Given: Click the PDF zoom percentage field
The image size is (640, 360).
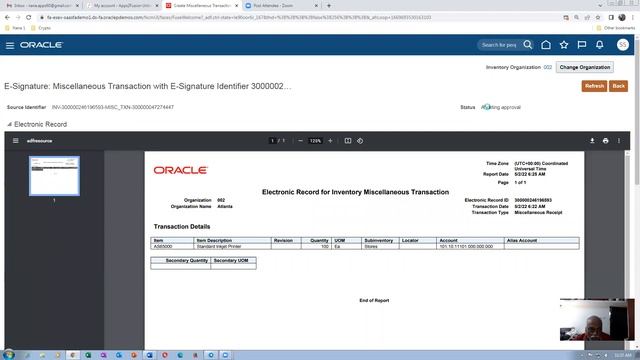Looking at the screenshot, I should (315, 141).
